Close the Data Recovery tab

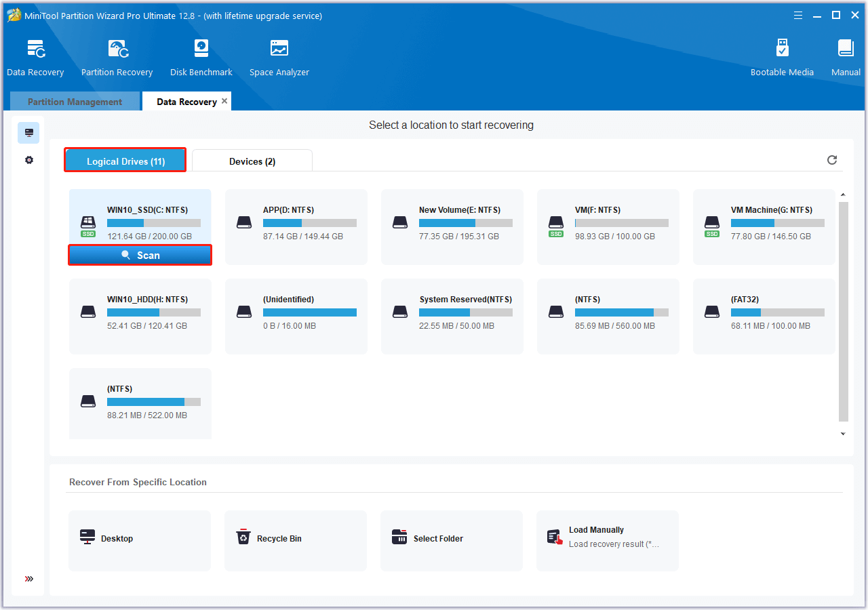coord(224,101)
